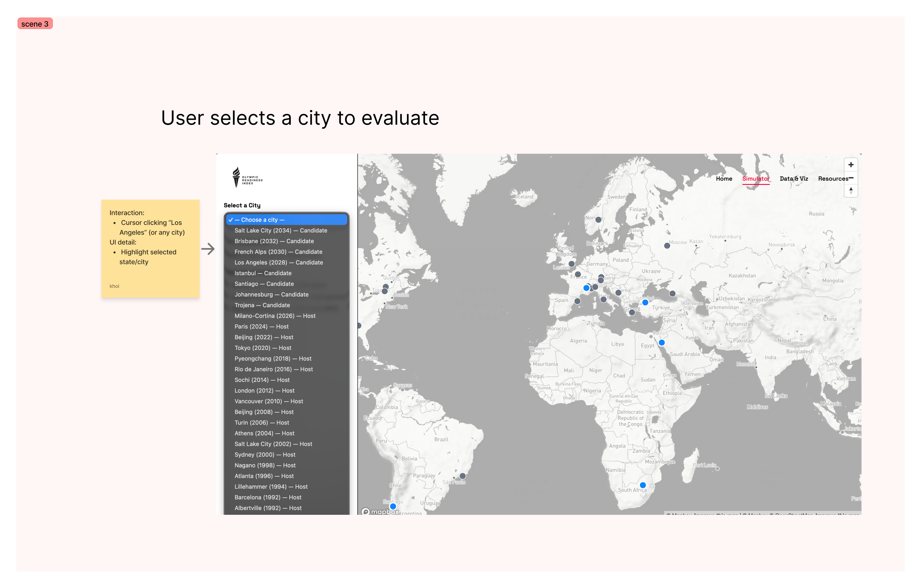The width and height of the screenshot is (921, 588).
Task: Select Salt Lake City (2002) — Host
Action: 286,444
